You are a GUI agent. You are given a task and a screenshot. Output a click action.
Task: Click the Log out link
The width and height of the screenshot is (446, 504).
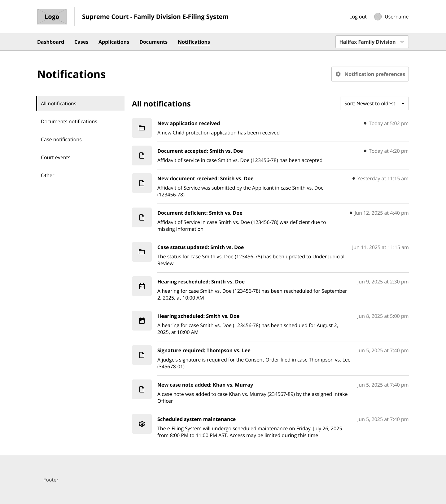(358, 17)
